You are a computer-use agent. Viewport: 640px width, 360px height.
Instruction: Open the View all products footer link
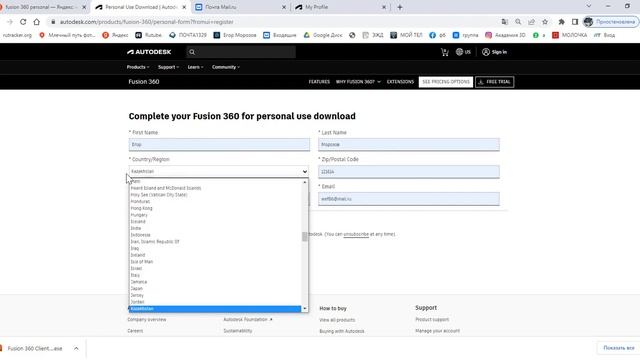coord(337,320)
